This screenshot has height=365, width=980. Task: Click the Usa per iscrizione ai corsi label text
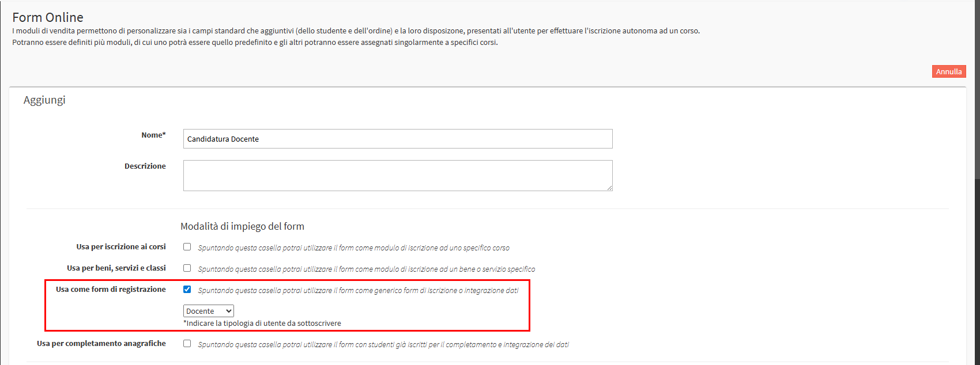pos(120,247)
